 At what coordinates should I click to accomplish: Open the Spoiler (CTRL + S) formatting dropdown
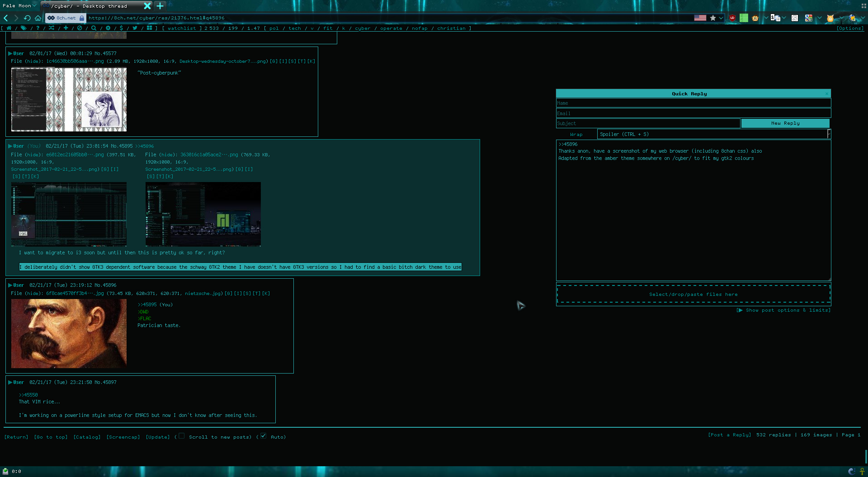713,134
